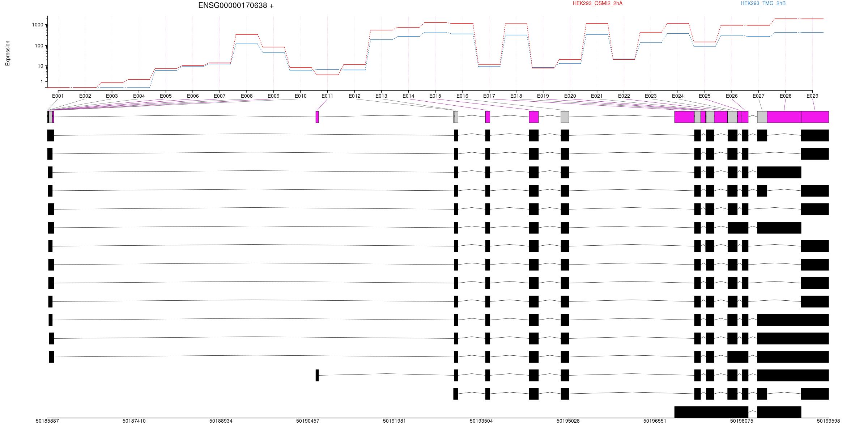
Task: Click genomic coordinate 50195028
Action: [568, 421]
